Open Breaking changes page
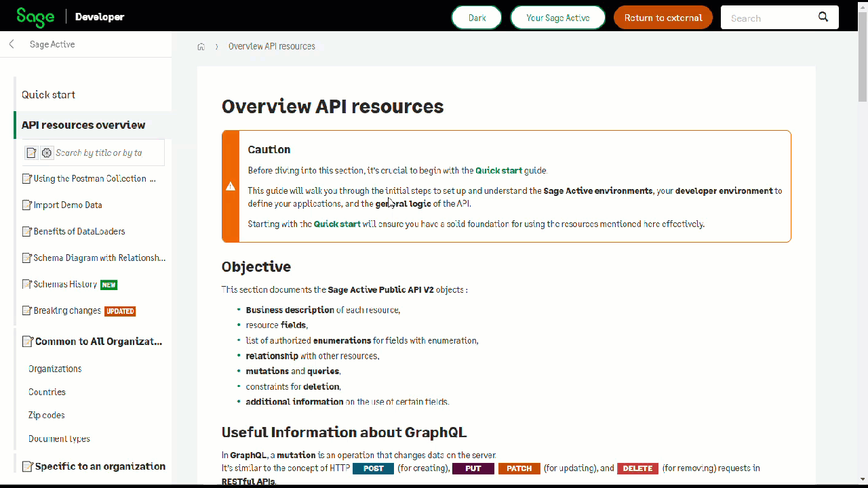Image resolution: width=868 pixels, height=488 pixels. click(x=67, y=311)
